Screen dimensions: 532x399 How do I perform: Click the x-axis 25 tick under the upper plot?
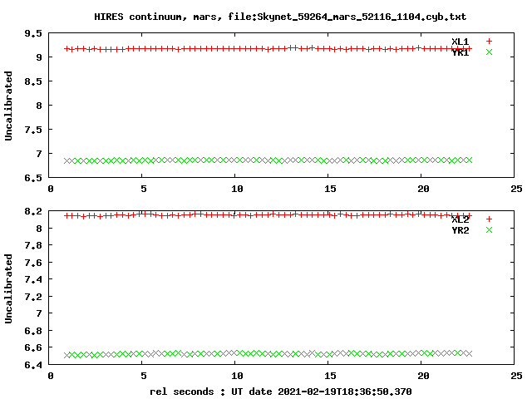tap(516, 189)
